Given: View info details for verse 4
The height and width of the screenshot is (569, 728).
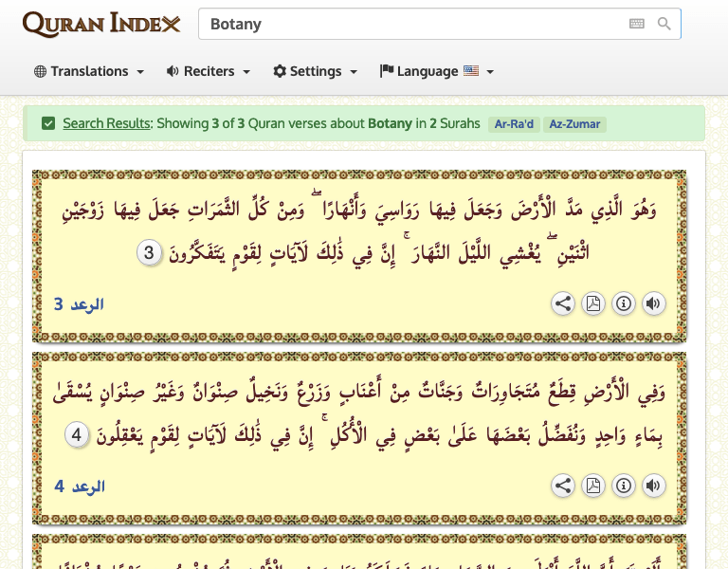Looking at the screenshot, I should [x=623, y=486].
